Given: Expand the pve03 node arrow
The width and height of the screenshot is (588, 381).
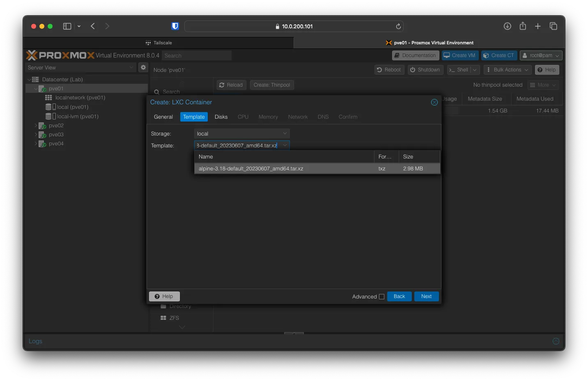Looking at the screenshot, I should 36,135.
